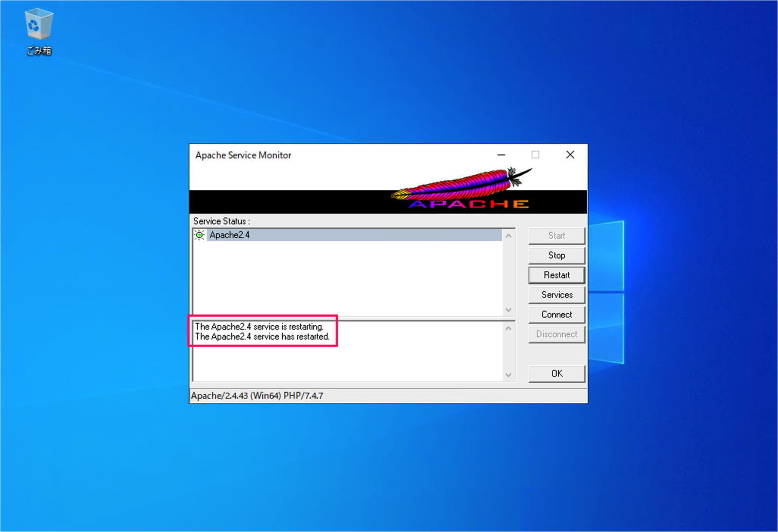
Task: Click the Connect button
Action: [557, 315]
